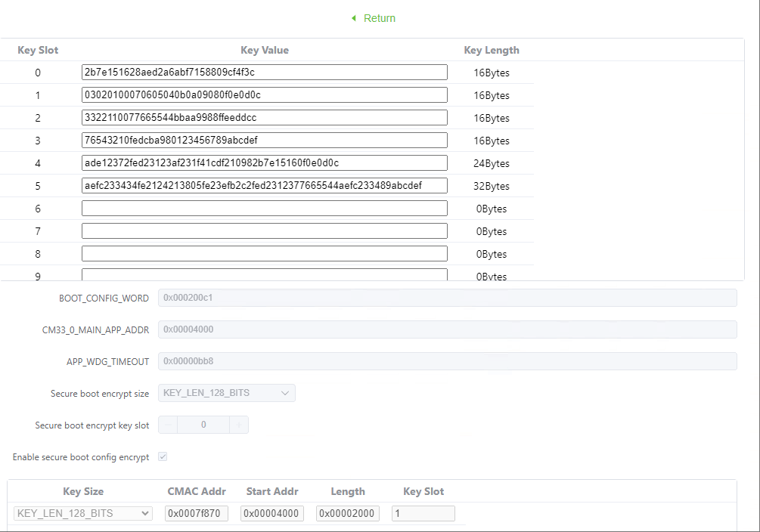Click the Key Slot 2 value input
Viewport: 760px width, 532px height.
coord(264,118)
